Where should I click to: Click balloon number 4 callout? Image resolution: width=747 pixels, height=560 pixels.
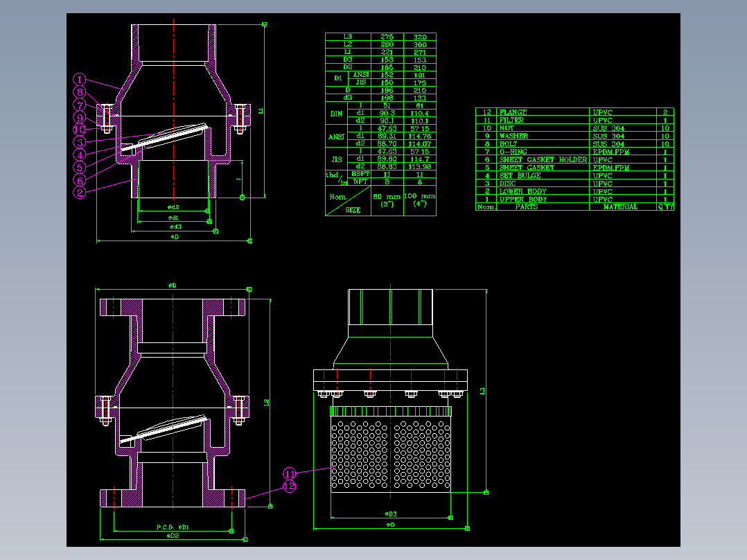[x=80, y=155]
